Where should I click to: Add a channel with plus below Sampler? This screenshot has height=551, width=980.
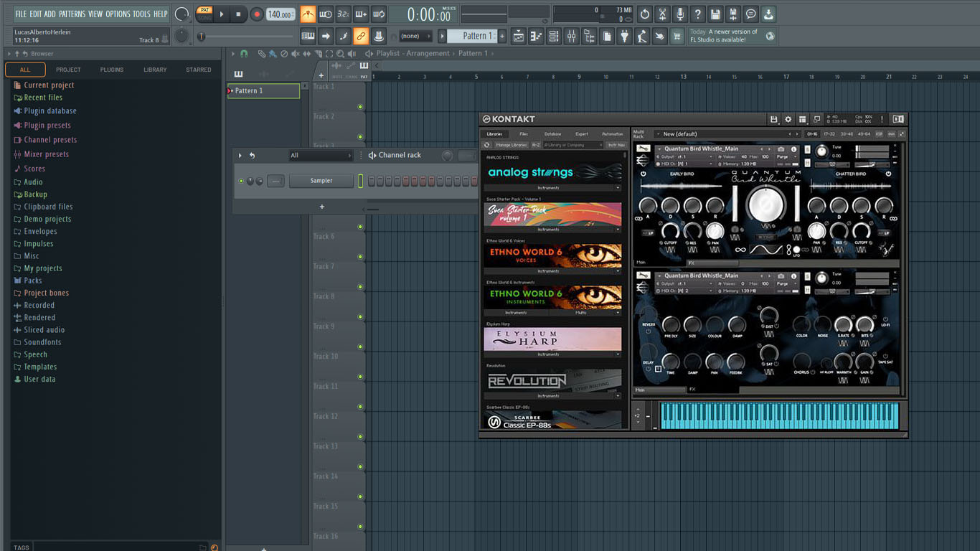click(321, 207)
